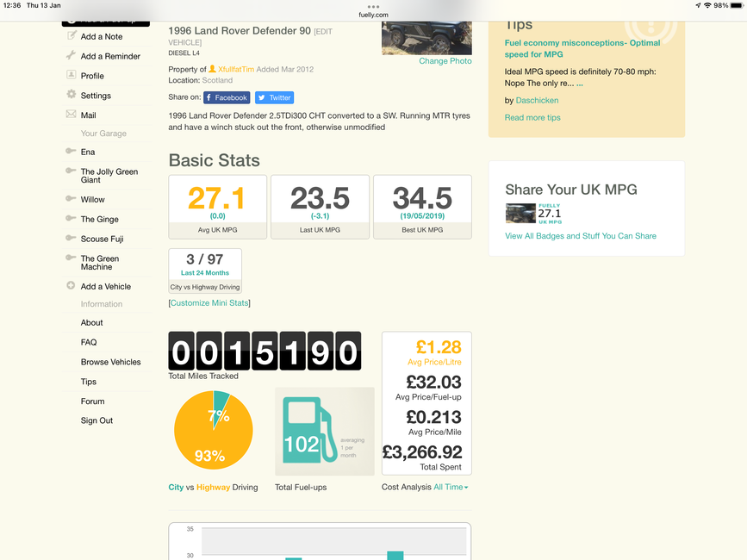Tap the three-dots multitasking icon at top
The height and width of the screenshot is (560, 747).
374,7
